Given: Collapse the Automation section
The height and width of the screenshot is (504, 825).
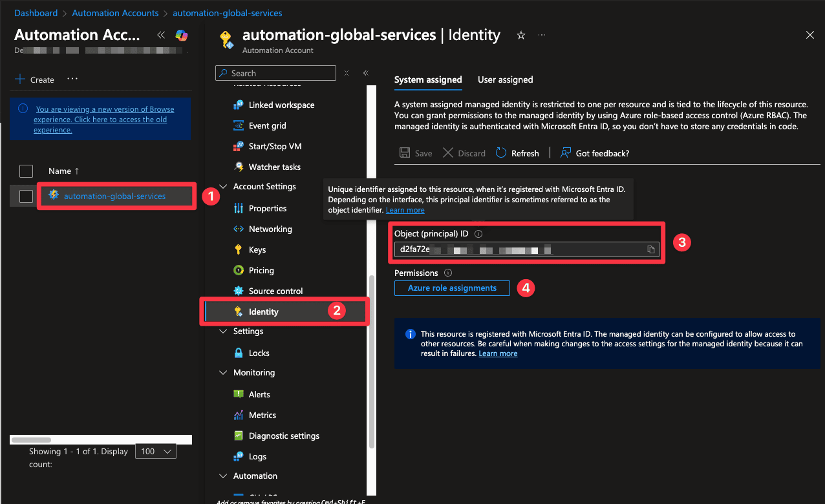Looking at the screenshot, I should pyautogui.click(x=223, y=476).
